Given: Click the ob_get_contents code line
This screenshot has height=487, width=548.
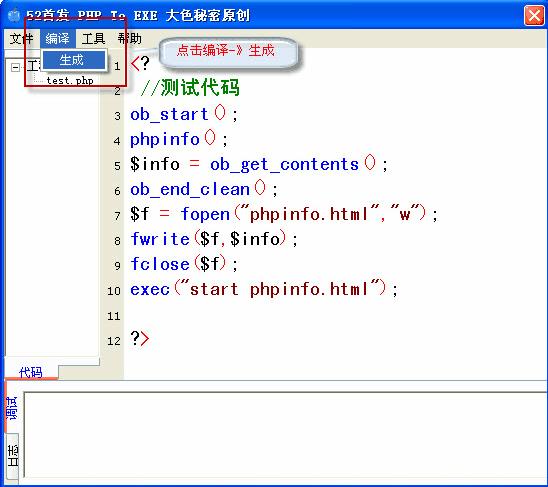Looking at the screenshot, I should tap(259, 164).
